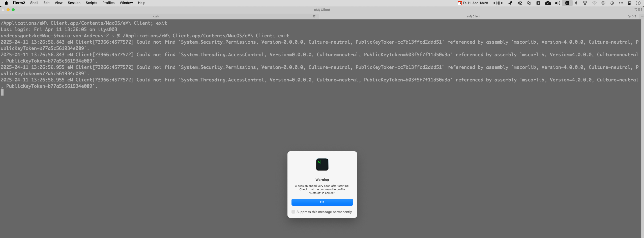Open the Help menu

pos(141,3)
